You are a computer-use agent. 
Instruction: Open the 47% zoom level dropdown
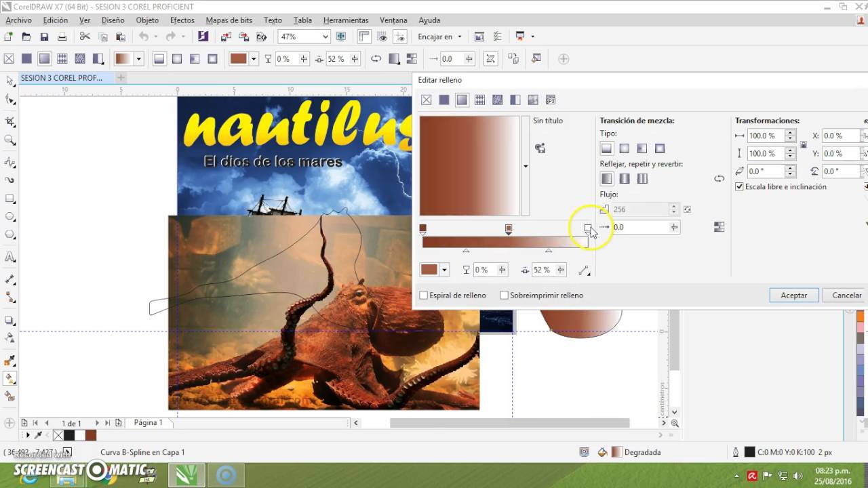point(325,37)
